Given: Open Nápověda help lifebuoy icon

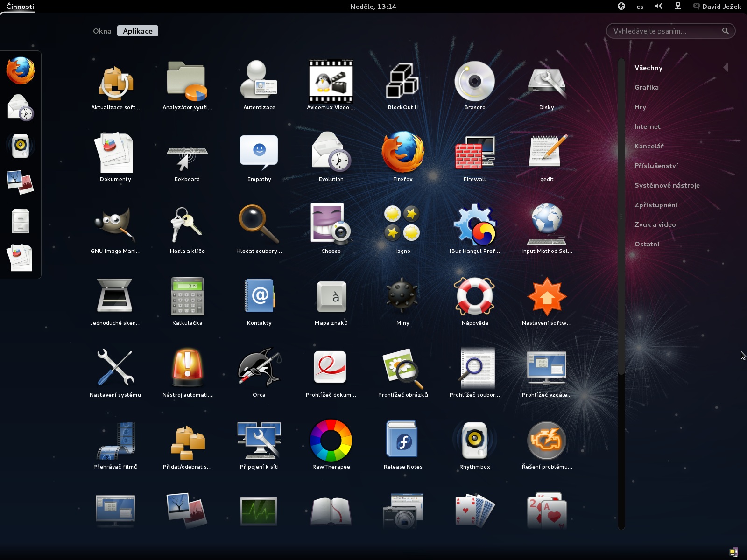Looking at the screenshot, I should [x=475, y=296].
